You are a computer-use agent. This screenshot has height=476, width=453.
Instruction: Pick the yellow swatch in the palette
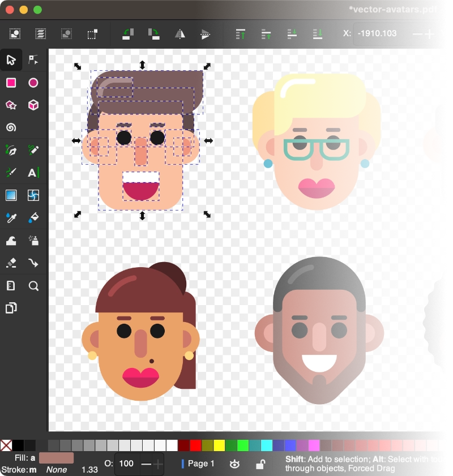pos(219,445)
